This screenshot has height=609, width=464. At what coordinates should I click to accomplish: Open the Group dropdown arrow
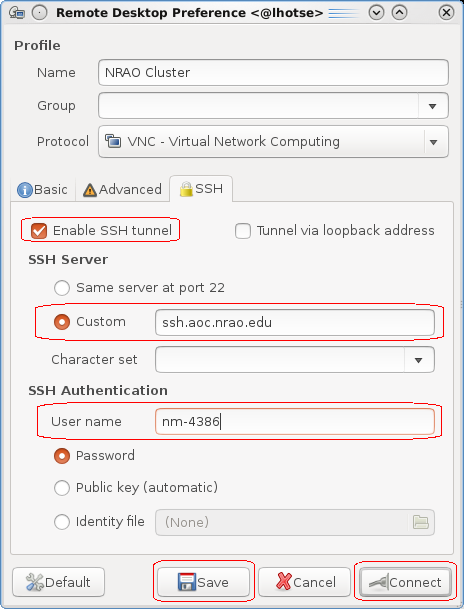[433, 106]
